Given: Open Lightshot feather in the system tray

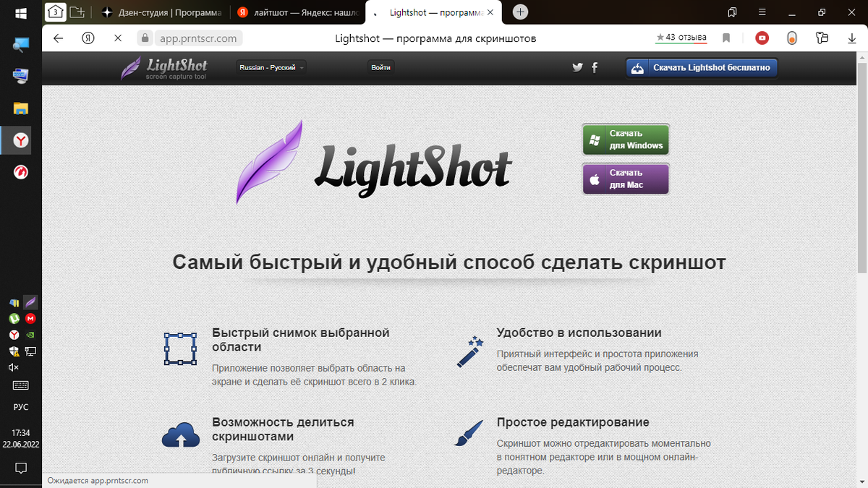Looking at the screenshot, I should [30, 302].
